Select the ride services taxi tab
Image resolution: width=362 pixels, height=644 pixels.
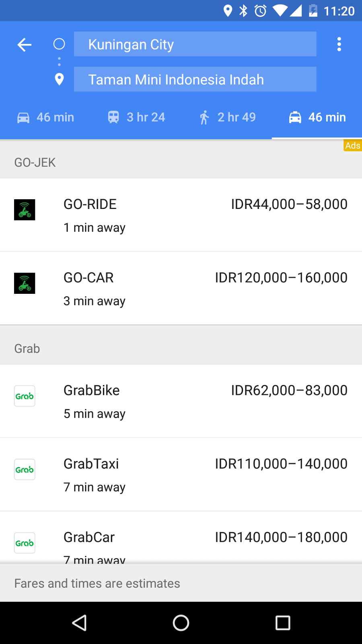coord(317,117)
